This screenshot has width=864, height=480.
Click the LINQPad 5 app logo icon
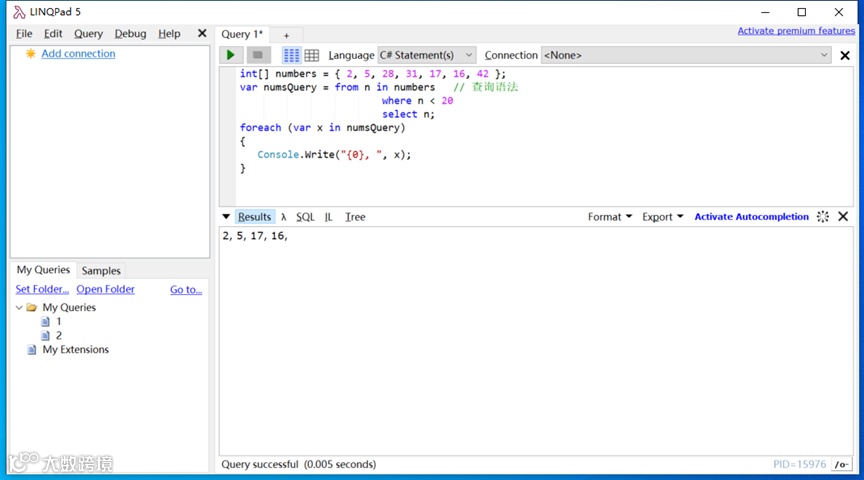pos(19,12)
